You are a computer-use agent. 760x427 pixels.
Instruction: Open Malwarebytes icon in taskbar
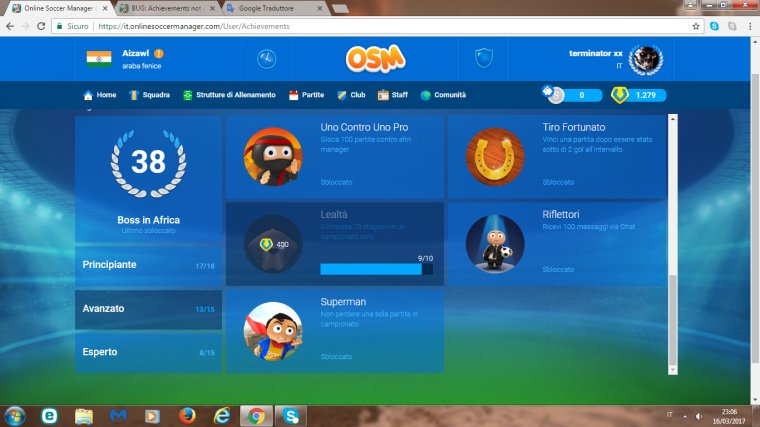click(x=118, y=416)
